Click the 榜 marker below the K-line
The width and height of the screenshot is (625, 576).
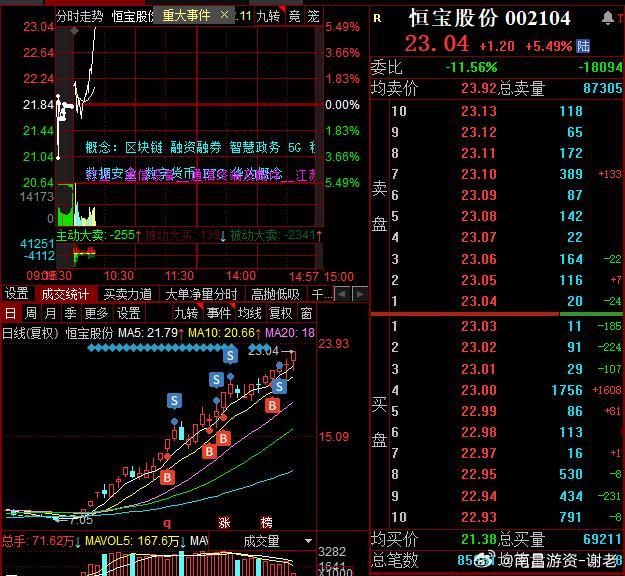(266, 522)
